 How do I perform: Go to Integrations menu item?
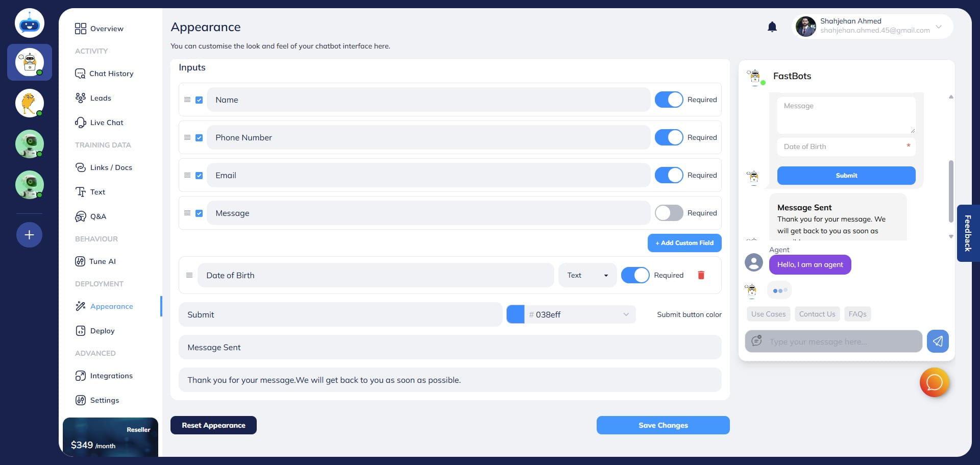click(x=111, y=376)
